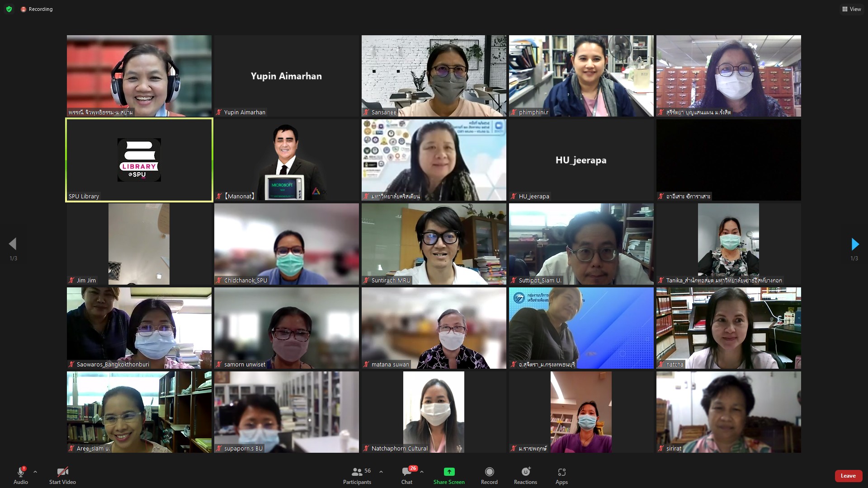This screenshot has height=488, width=868.
Task: Click the Record icon
Action: click(489, 472)
